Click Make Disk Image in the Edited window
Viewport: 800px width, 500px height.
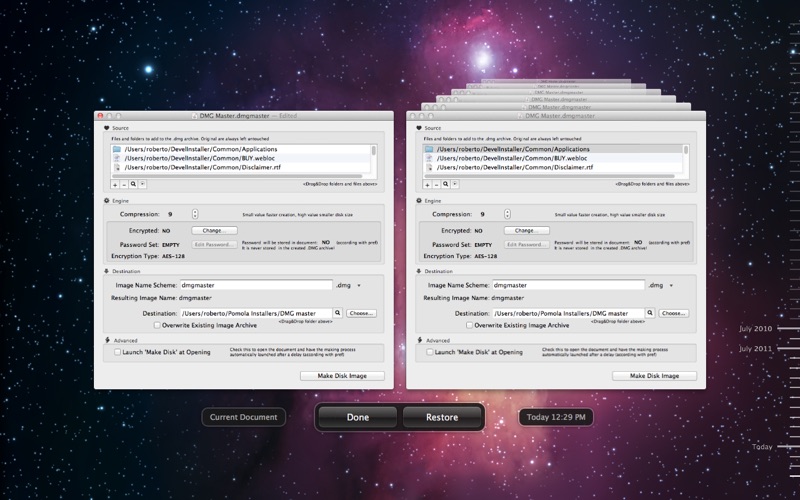tap(342, 376)
